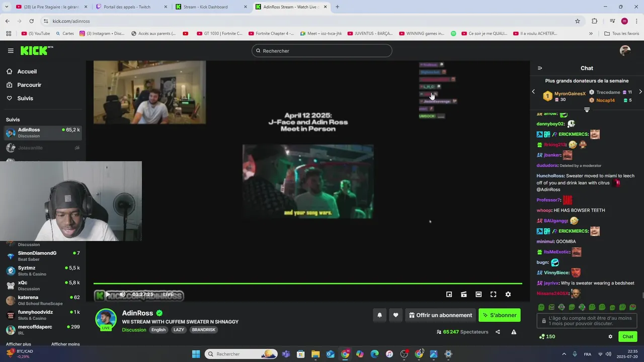Screen dimensions: 644x362
Task: Open mercoffdaperc channel in sidebar
Action: (x=43, y=329)
